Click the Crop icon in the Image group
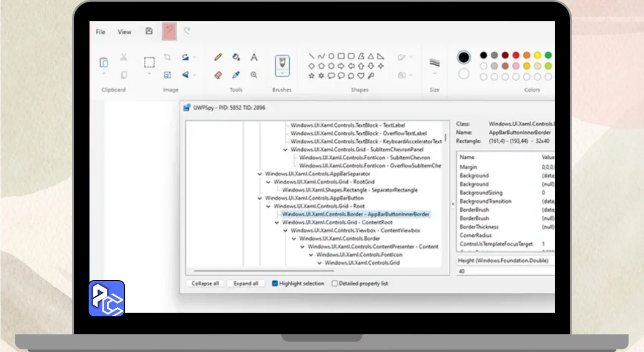Viewport: 644px width, 352px height. point(168,57)
